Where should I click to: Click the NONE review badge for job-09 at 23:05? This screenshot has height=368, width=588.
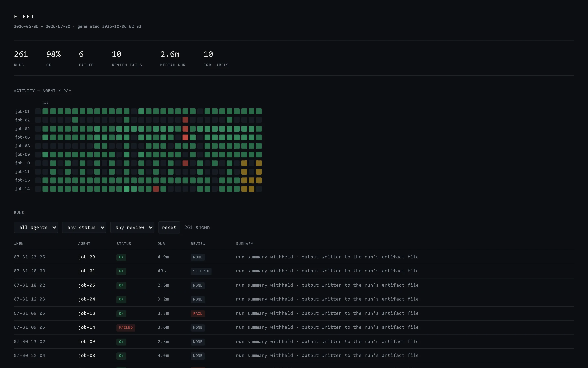pyautogui.click(x=198, y=257)
